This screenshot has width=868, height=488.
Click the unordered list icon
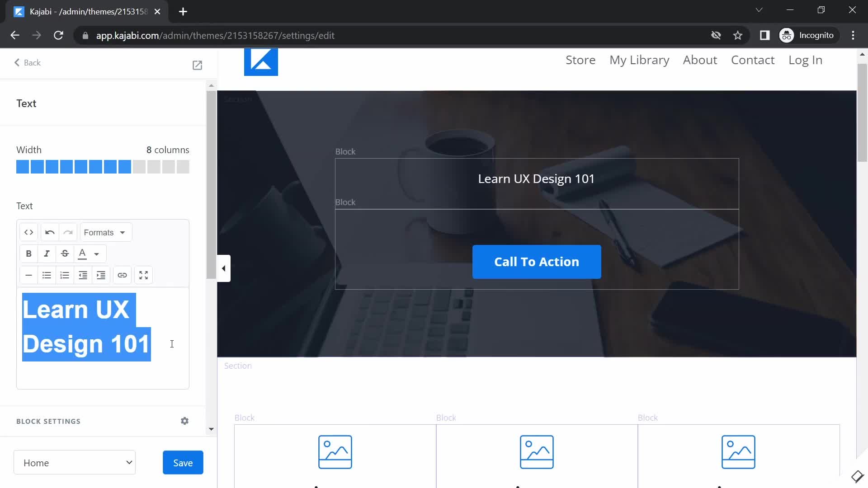[47, 275]
